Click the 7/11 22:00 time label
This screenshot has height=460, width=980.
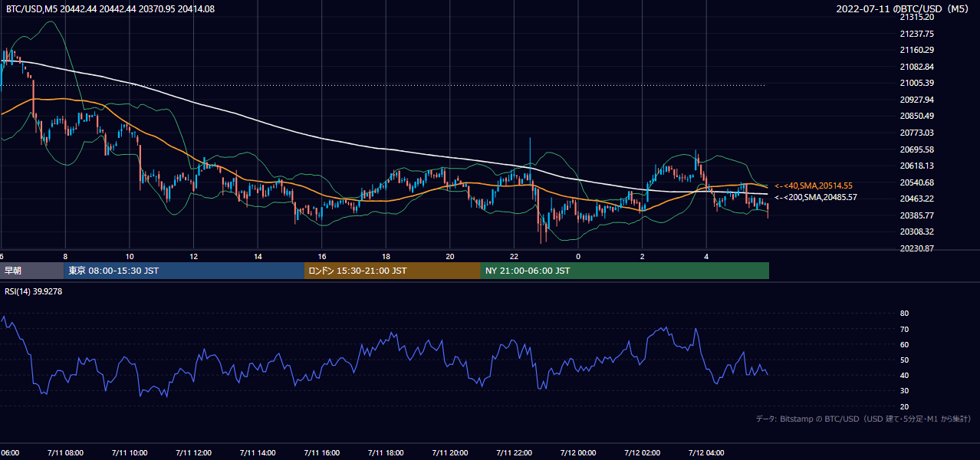click(x=515, y=453)
